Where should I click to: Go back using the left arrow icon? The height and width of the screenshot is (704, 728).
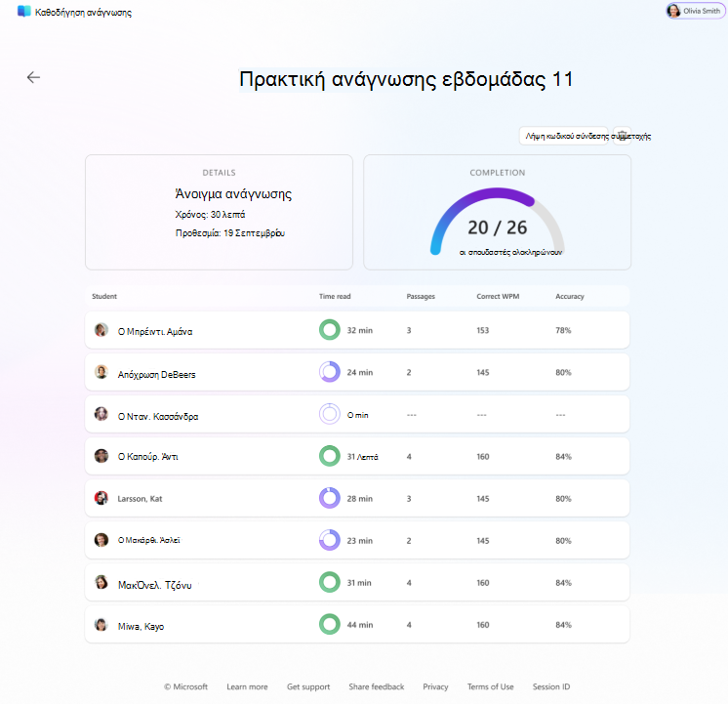(x=33, y=77)
